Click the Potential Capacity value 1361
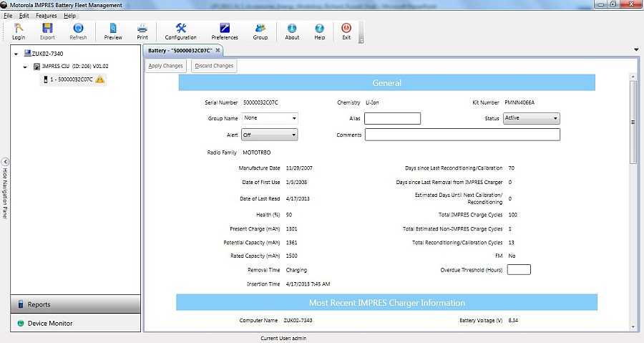The image size is (644, 343). click(292, 242)
